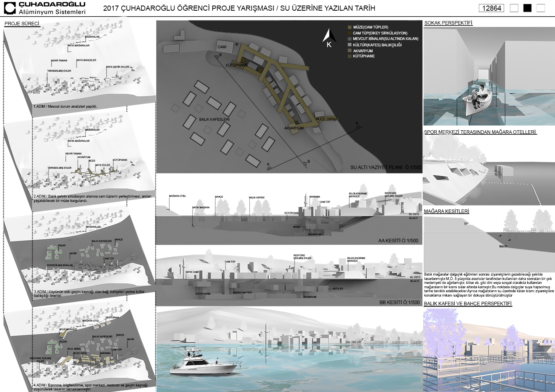Click the north arrow marked K
The width and height of the screenshot is (555, 392).
coord(329,38)
